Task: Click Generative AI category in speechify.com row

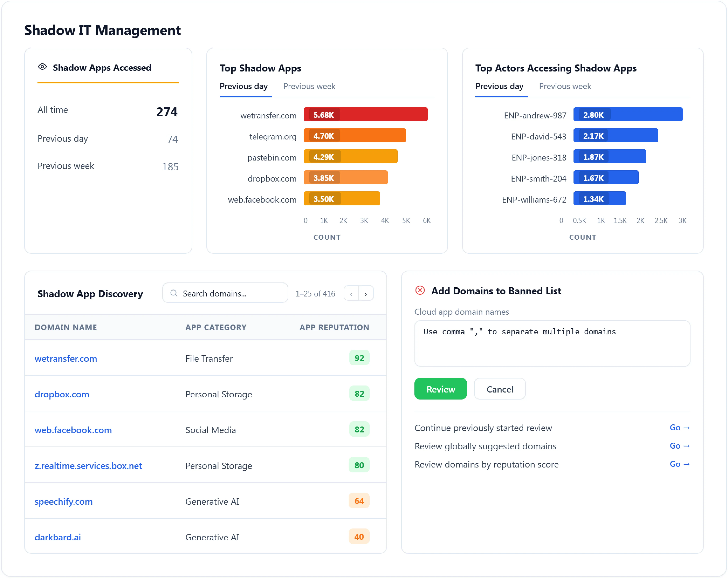Action: coord(212,502)
